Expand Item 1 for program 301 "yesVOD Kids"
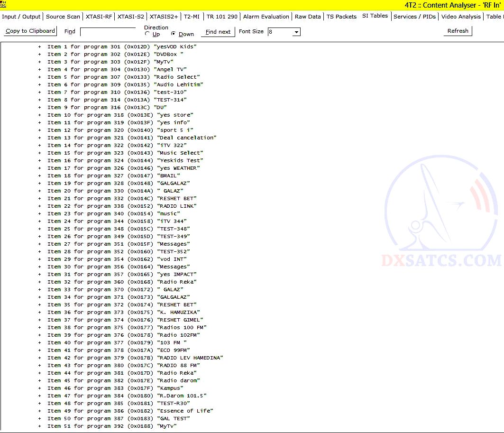 point(39,46)
